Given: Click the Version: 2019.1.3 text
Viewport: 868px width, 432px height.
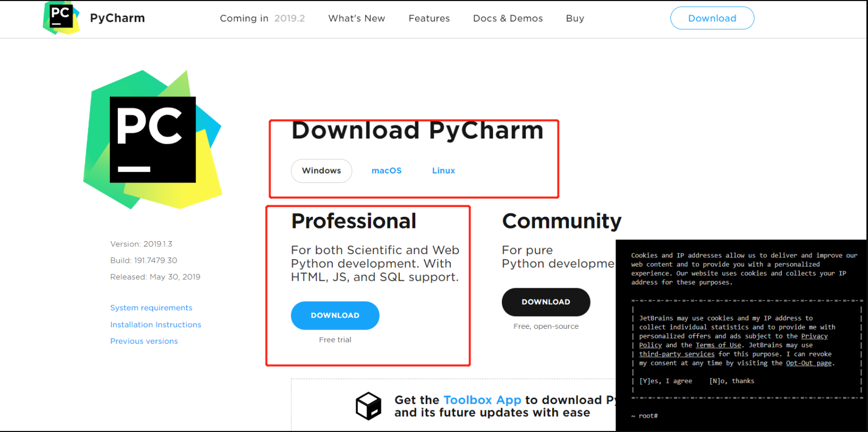Looking at the screenshot, I should (x=141, y=244).
